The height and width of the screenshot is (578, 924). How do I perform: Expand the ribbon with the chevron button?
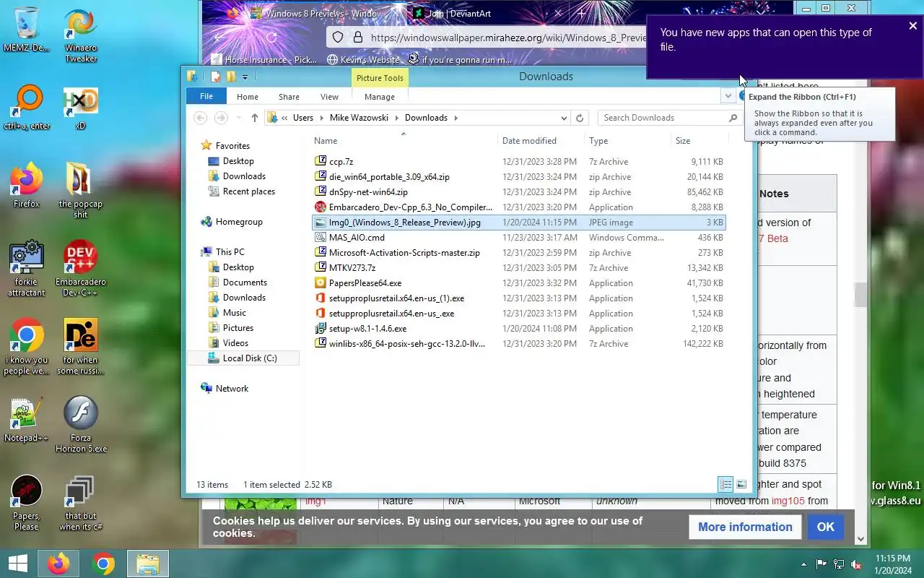click(728, 96)
